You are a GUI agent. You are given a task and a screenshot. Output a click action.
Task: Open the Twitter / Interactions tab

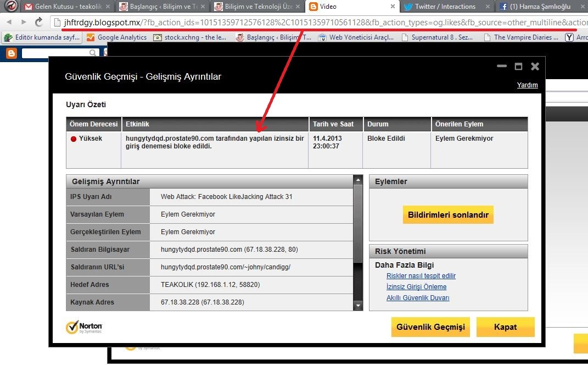446,7
